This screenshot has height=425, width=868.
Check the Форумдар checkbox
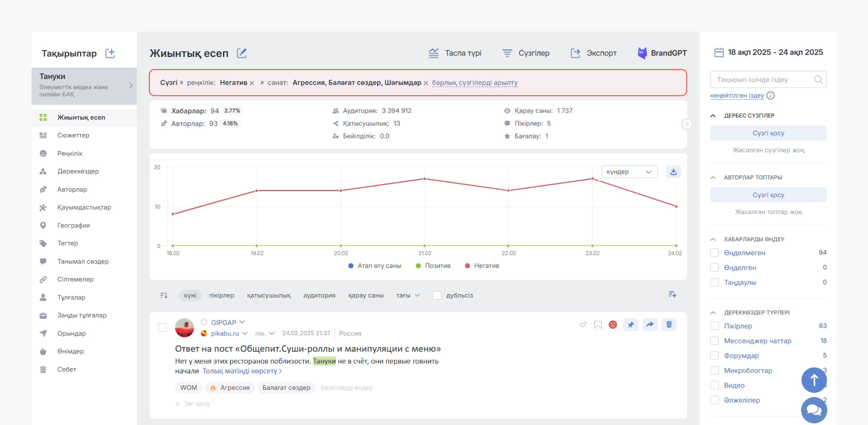715,356
